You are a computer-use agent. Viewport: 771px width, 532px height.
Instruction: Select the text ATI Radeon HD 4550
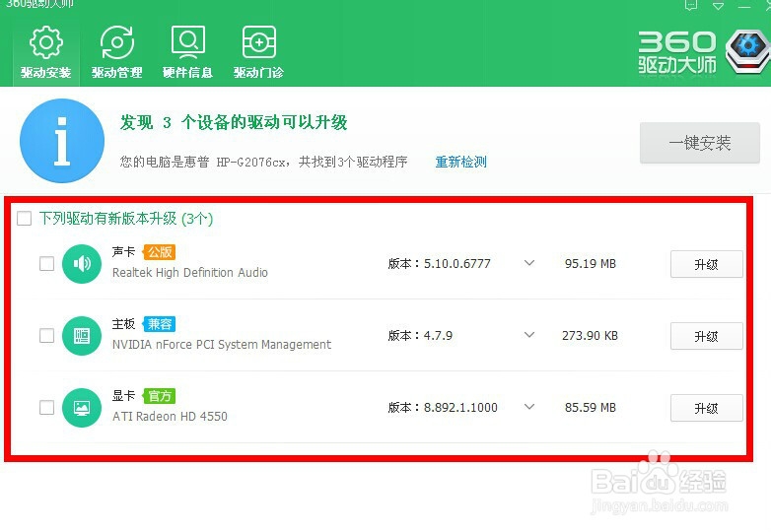point(171,417)
